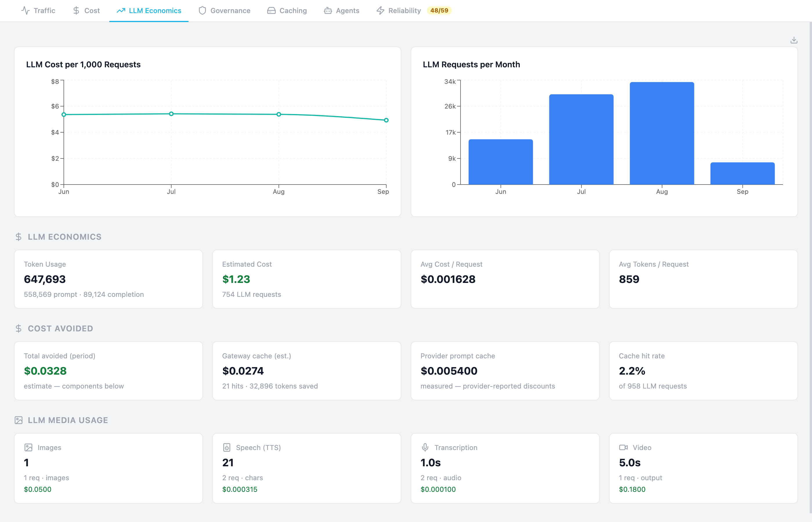
Task: Click the '1 req · output' text
Action: (641, 478)
